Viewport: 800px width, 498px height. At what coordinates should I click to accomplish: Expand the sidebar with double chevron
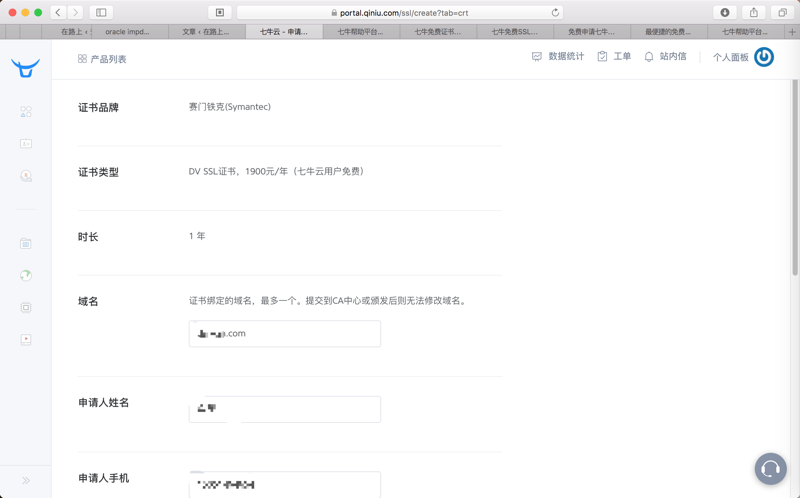26,480
